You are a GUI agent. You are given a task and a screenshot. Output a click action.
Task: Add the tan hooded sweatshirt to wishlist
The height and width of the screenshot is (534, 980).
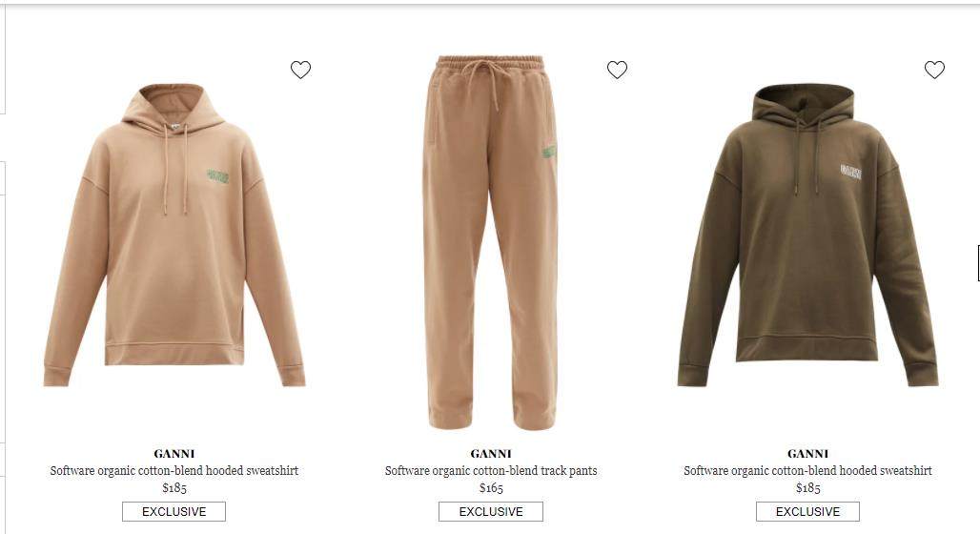click(300, 70)
